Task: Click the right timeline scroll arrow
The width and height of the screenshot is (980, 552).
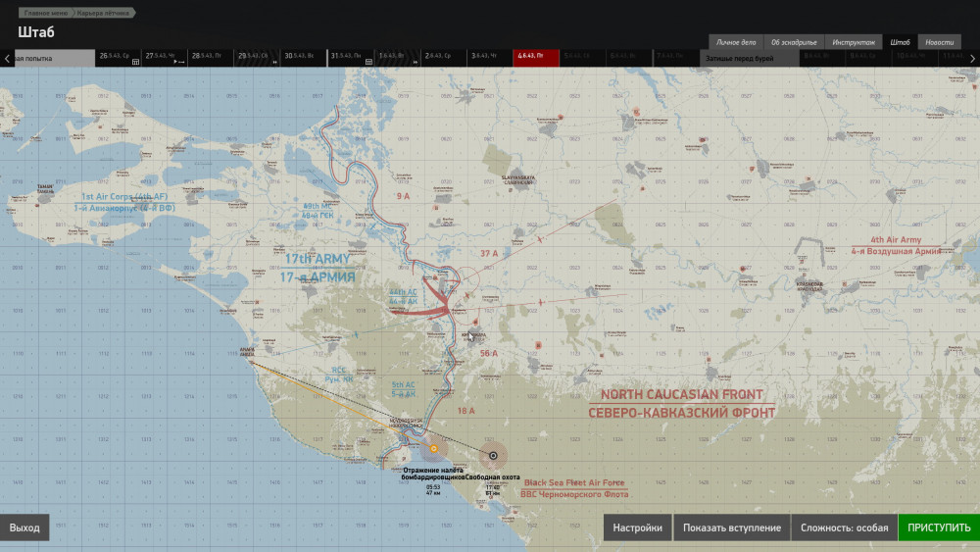Action: 973,58
